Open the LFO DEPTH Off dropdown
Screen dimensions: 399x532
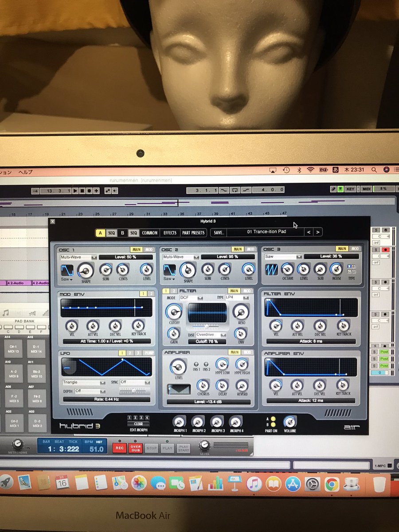coord(90,391)
